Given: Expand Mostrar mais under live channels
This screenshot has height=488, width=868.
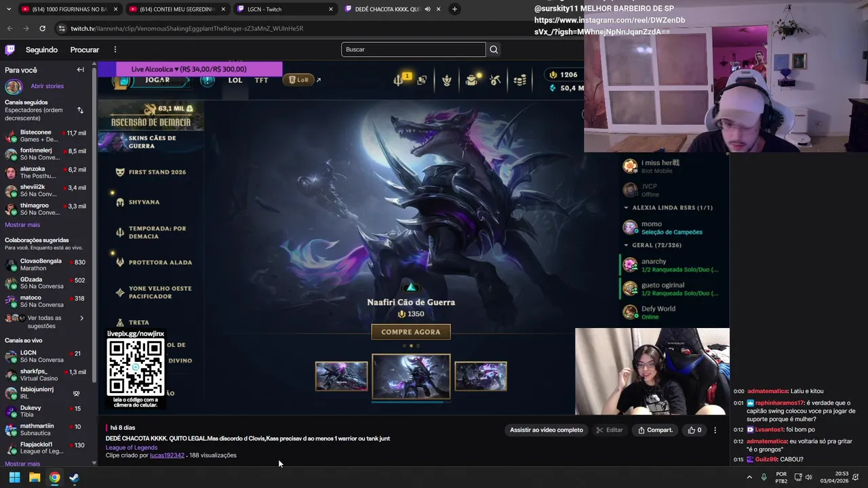Looking at the screenshot, I should coord(22,464).
